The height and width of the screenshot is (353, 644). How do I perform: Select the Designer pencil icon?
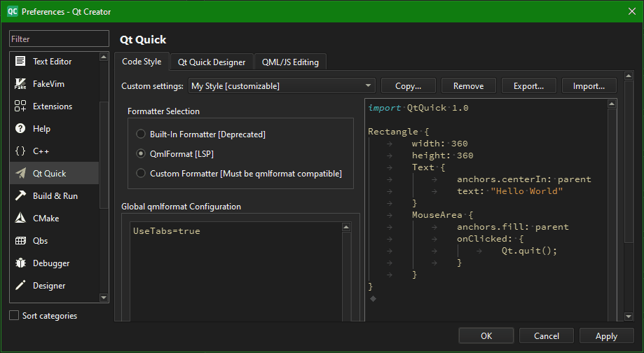[x=20, y=285]
